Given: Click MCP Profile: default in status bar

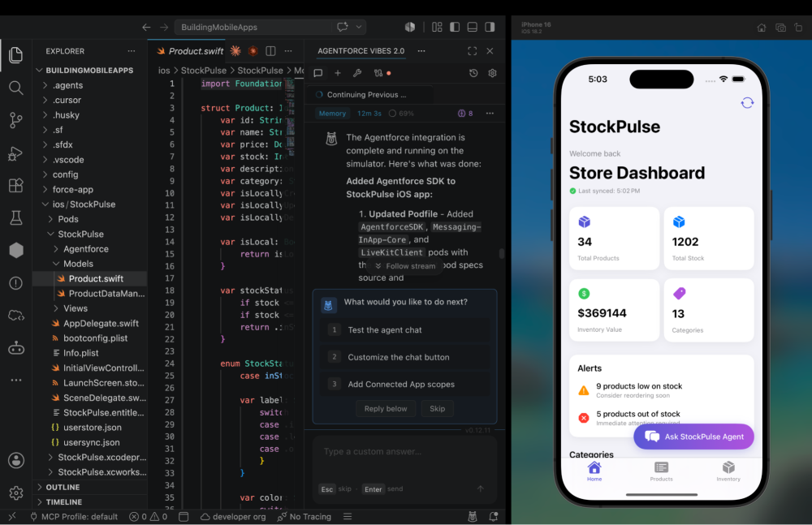Looking at the screenshot, I should tap(74, 517).
